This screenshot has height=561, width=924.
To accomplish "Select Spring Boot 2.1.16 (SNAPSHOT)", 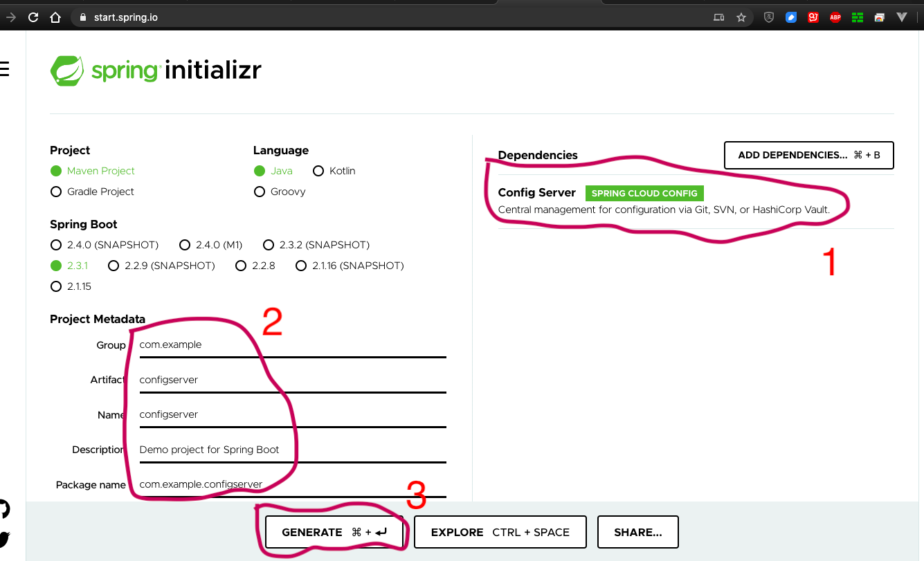I will point(350,266).
